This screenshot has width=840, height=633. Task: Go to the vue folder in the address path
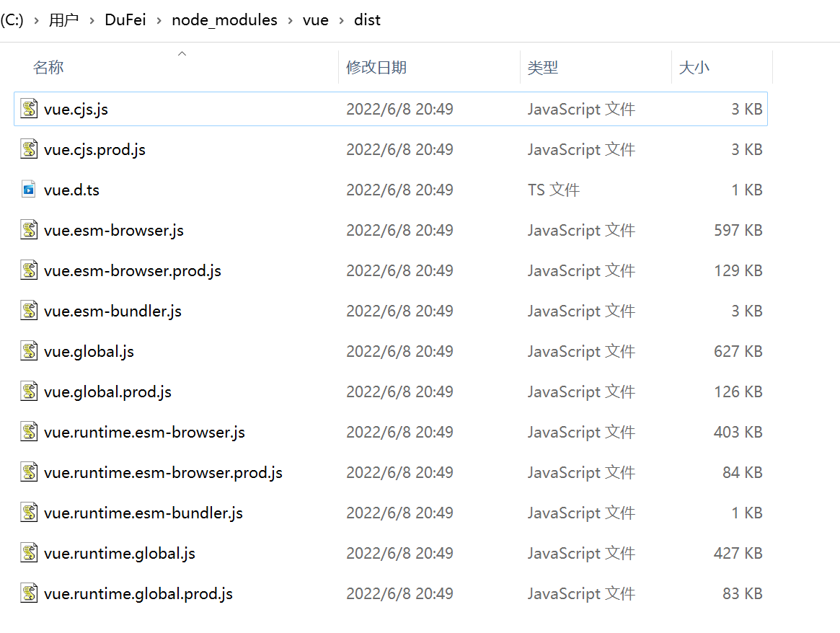[316, 20]
